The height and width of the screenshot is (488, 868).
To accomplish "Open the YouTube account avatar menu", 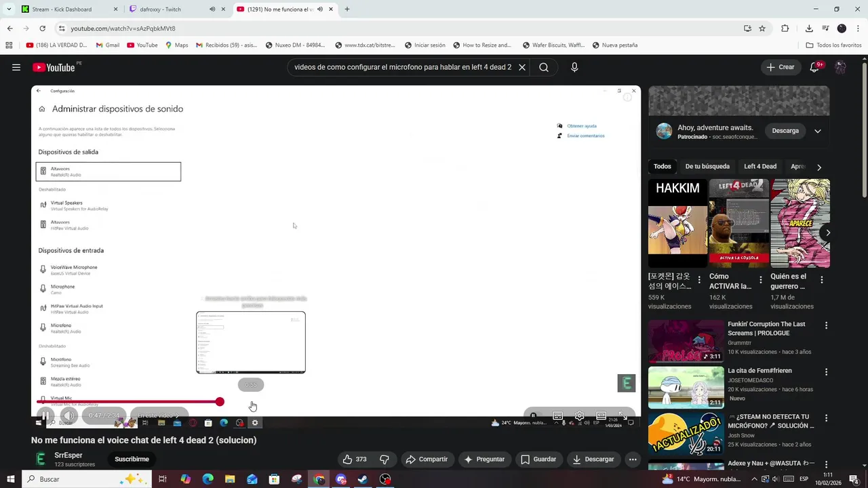I will pos(840,67).
